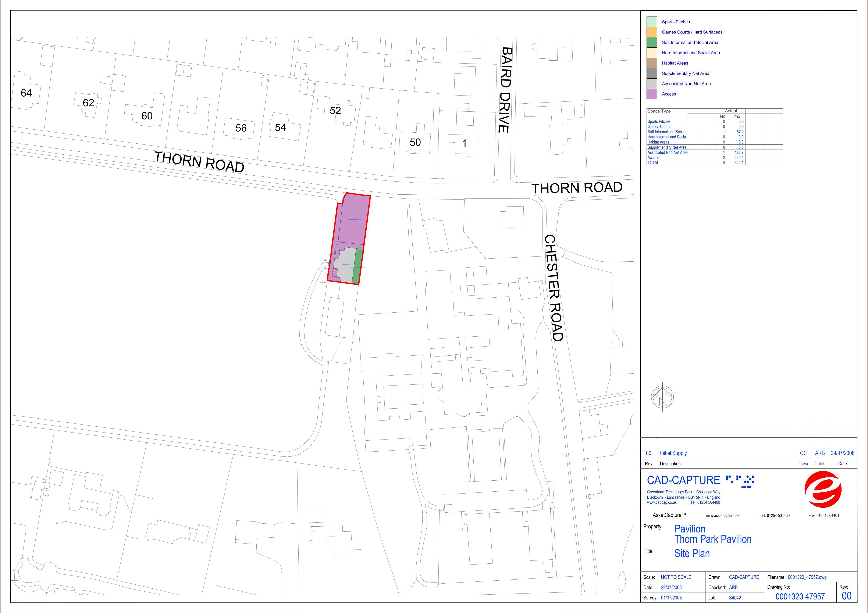The height and width of the screenshot is (613, 868).
Task: Click the Games Courts orange legend swatch
Action: 652,32
